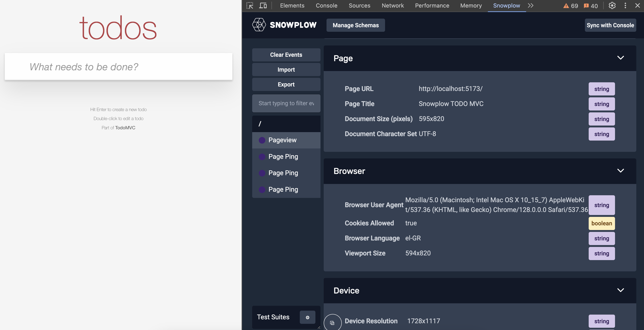The width and height of the screenshot is (644, 330).
Task: Open the DevTools three-dot menu
Action: [625, 5]
